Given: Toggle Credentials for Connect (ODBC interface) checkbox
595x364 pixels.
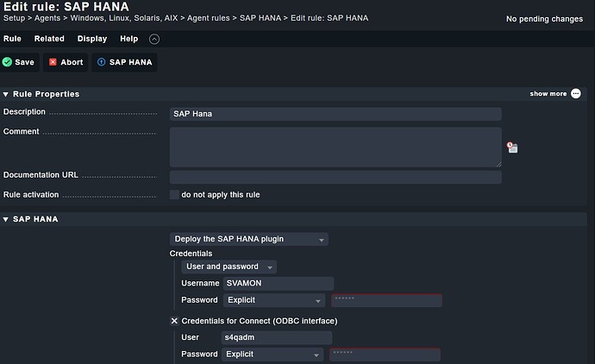Looking at the screenshot, I should pyautogui.click(x=174, y=321).
